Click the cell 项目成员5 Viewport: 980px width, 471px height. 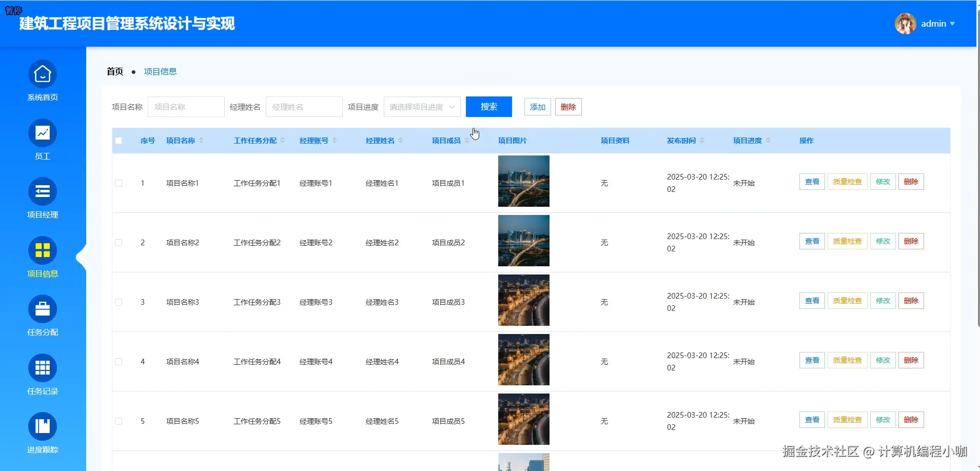coord(448,421)
